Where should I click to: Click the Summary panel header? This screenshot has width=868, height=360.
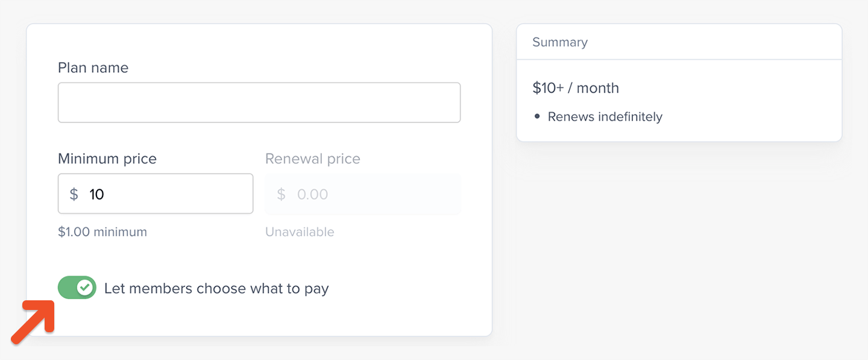pyautogui.click(x=560, y=42)
